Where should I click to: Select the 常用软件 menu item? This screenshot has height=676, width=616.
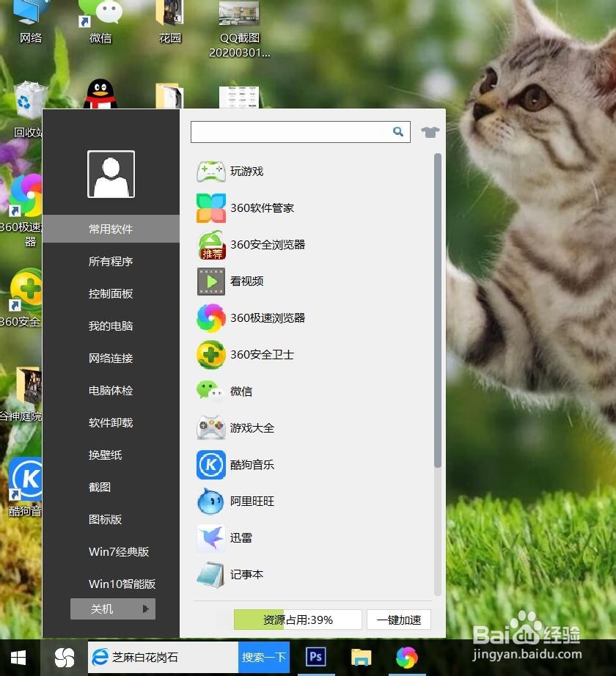click(111, 229)
